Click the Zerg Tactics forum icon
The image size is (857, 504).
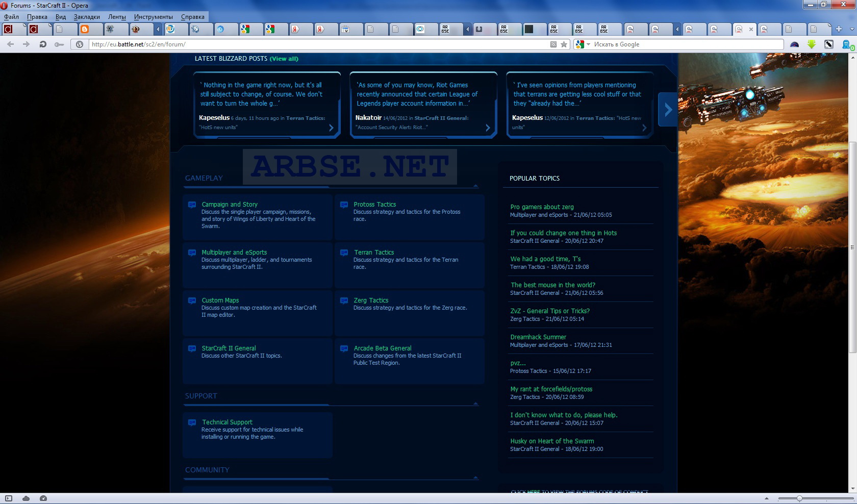click(344, 300)
